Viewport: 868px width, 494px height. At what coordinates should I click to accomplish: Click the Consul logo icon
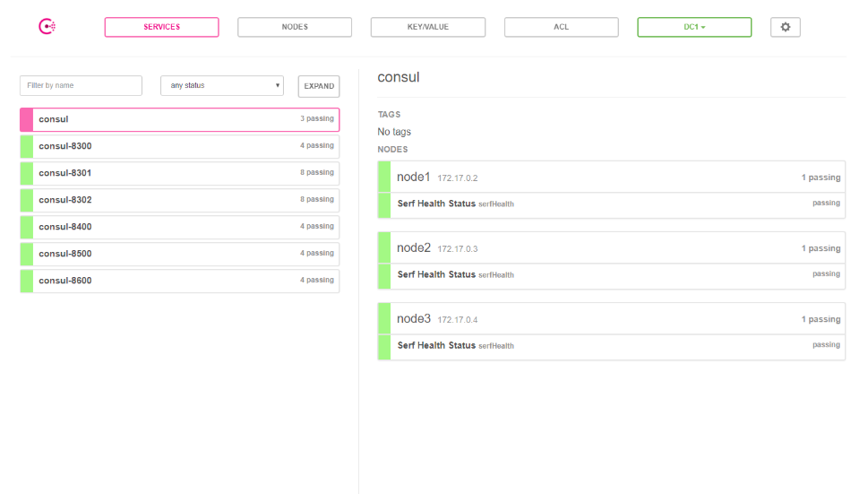[47, 27]
